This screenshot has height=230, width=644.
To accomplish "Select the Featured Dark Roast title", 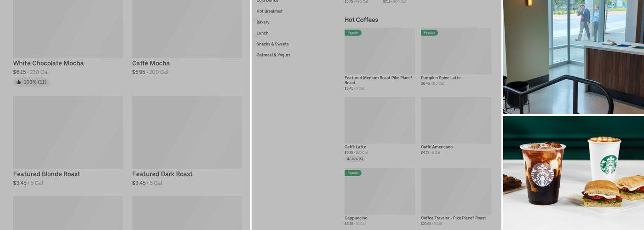I will [x=162, y=174].
